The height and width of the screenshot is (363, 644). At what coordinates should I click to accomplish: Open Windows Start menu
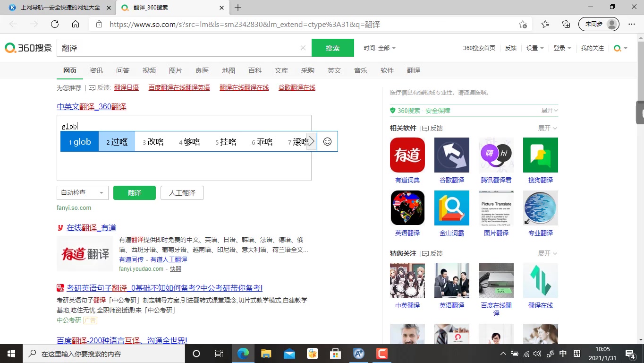tap(11, 354)
